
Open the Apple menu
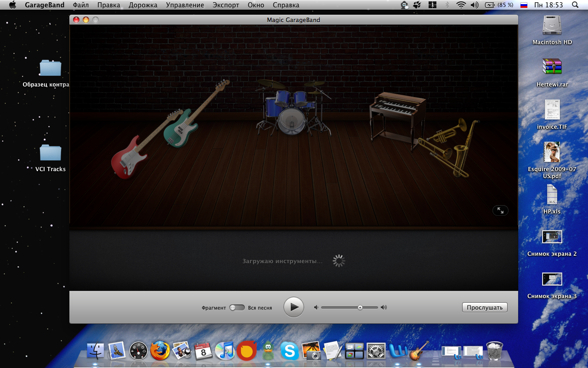(12, 5)
